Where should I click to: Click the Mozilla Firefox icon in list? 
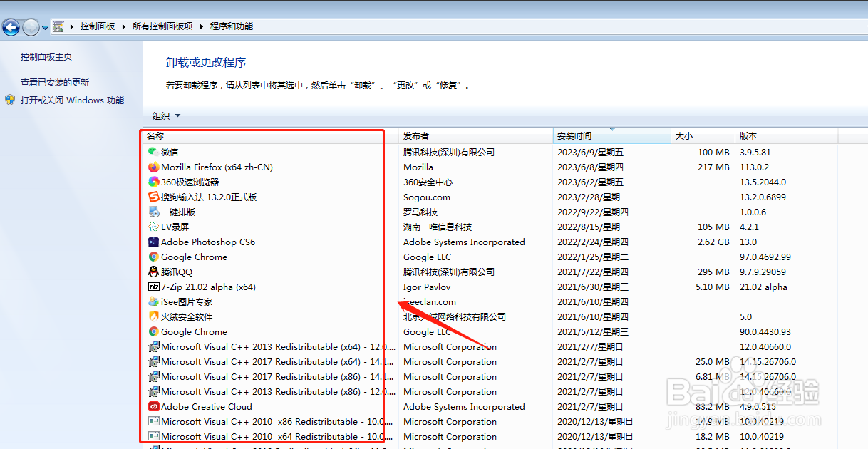tap(153, 167)
